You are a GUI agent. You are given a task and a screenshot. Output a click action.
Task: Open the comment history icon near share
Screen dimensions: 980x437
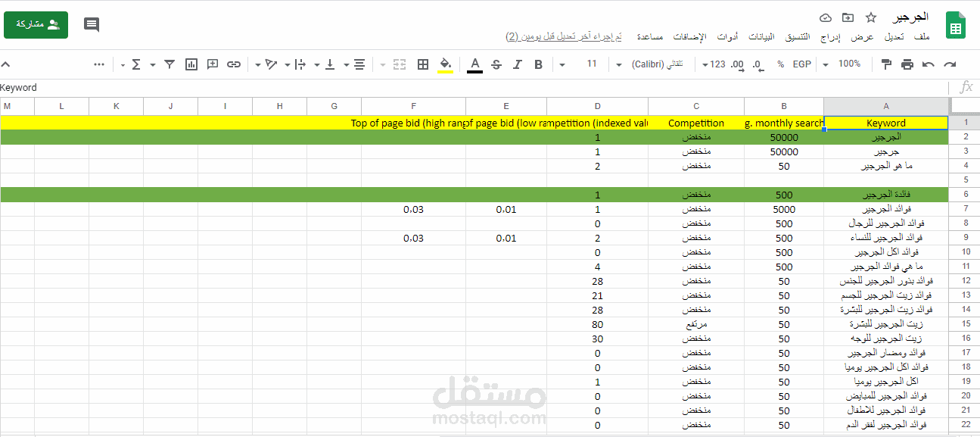pyautogui.click(x=92, y=25)
